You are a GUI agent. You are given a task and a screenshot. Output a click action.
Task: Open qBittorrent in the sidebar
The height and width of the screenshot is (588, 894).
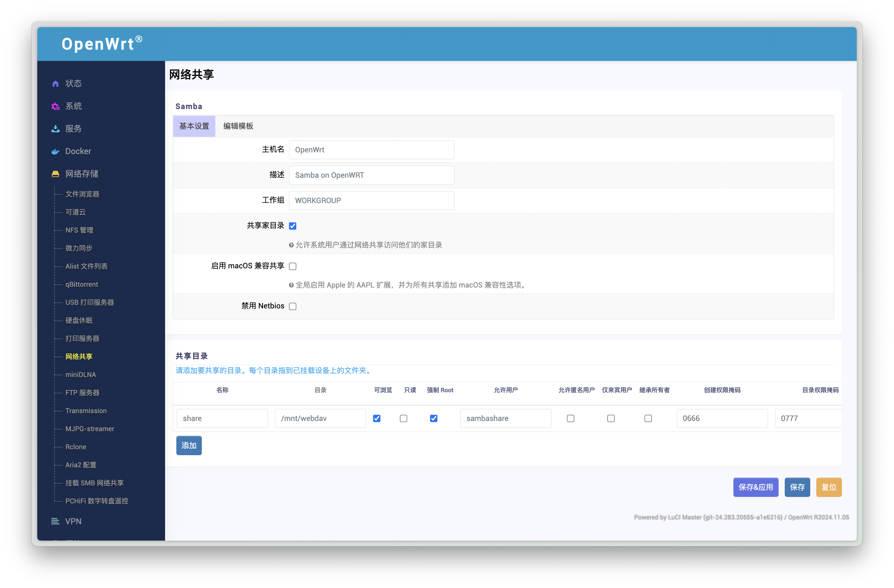[x=82, y=284]
